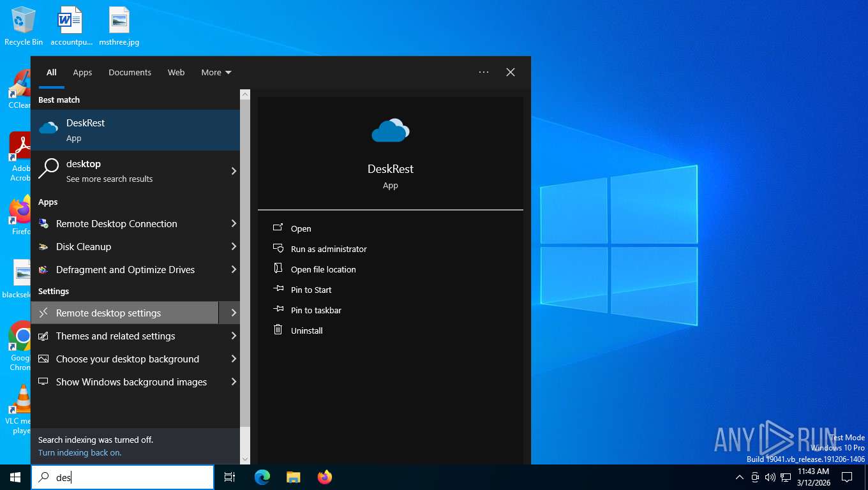Expand the desktop search results arrow
Image resolution: width=868 pixels, height=490 pixels.
(234, 171)
